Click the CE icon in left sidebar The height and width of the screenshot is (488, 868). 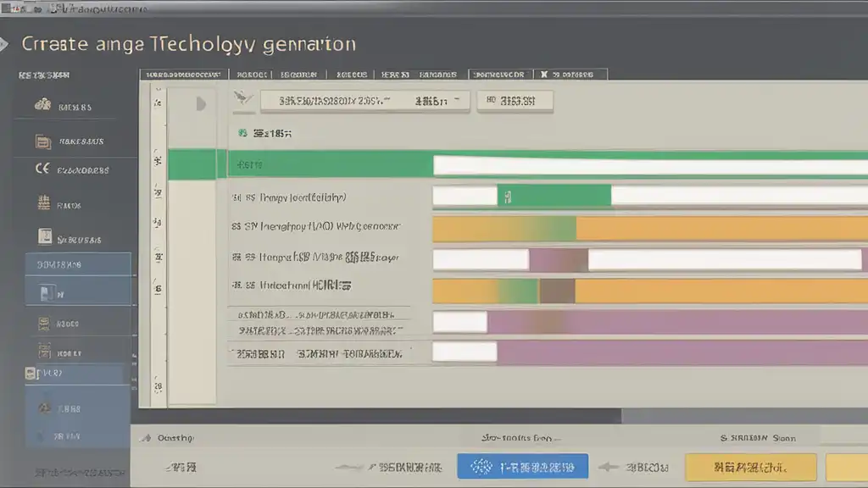coord(42,169)
